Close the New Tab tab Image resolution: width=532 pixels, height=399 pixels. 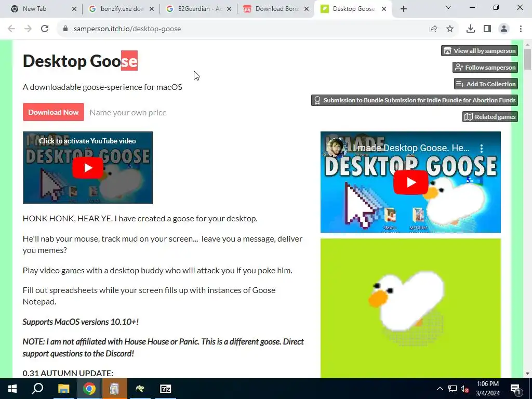coord(74,9)
